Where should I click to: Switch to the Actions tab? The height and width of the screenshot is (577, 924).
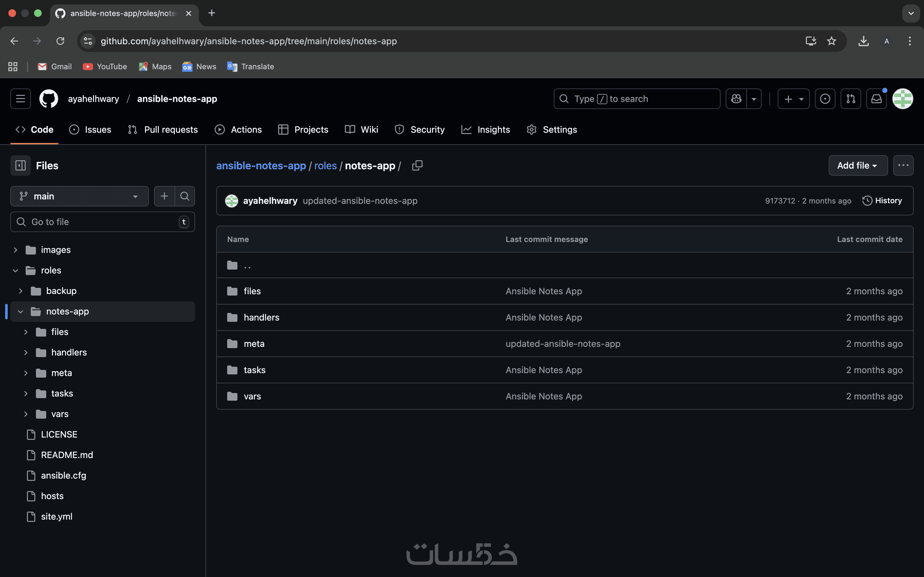pyautogui.click(x=238, y=130)
